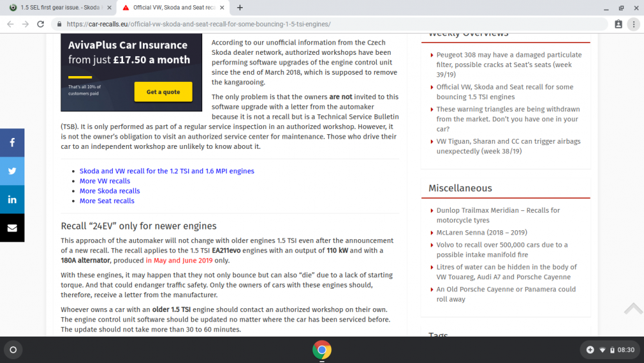Share the article via email icon
The image size is (644, 363).
click(12, 228)
